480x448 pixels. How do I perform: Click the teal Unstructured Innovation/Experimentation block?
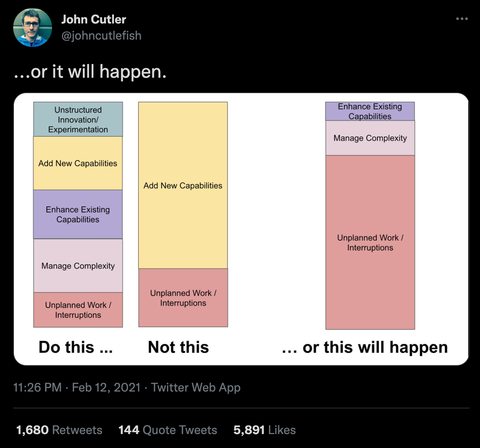click(x=78, y=120)
